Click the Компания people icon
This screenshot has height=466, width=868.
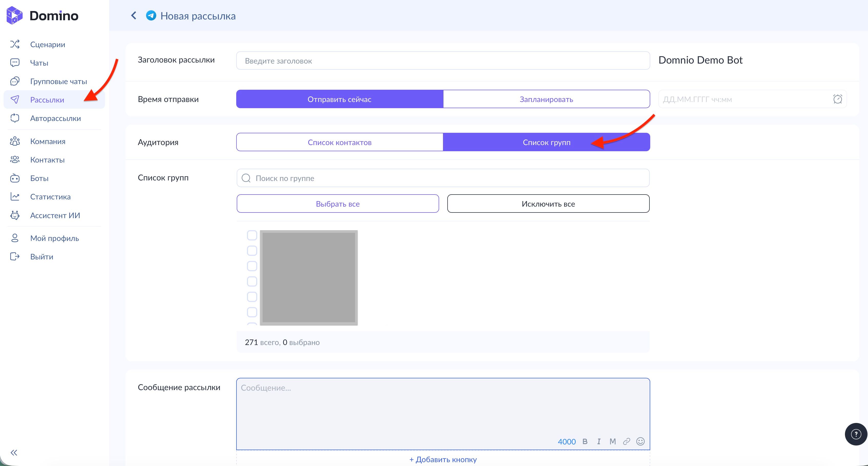tap(15, 141)
